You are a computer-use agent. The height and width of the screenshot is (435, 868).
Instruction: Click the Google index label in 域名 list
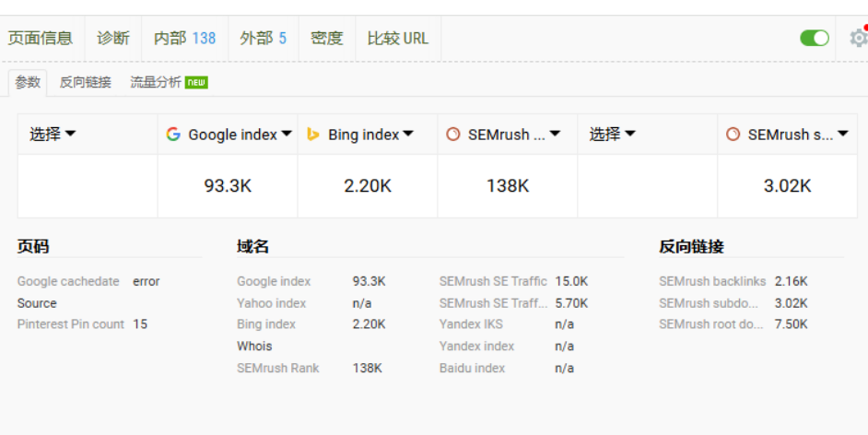click(274, 281)
